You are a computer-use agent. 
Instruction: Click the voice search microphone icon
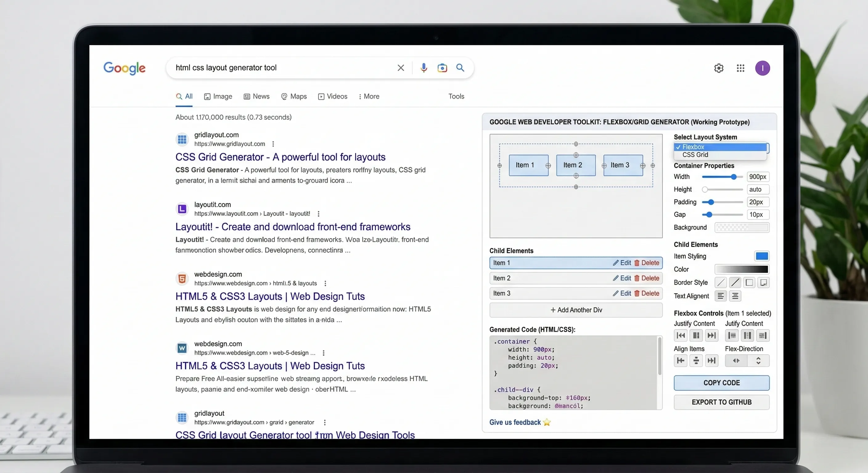424,68
